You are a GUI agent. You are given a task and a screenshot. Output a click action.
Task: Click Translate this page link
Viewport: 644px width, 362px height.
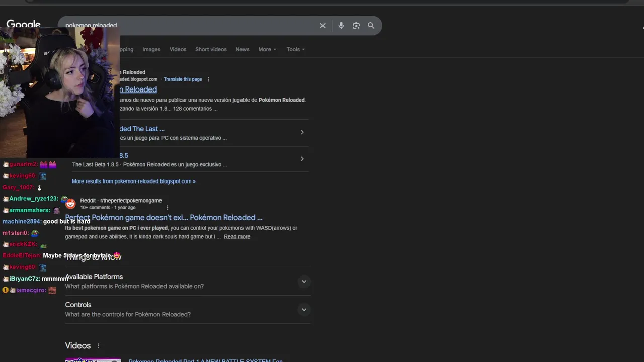[183, 79]
